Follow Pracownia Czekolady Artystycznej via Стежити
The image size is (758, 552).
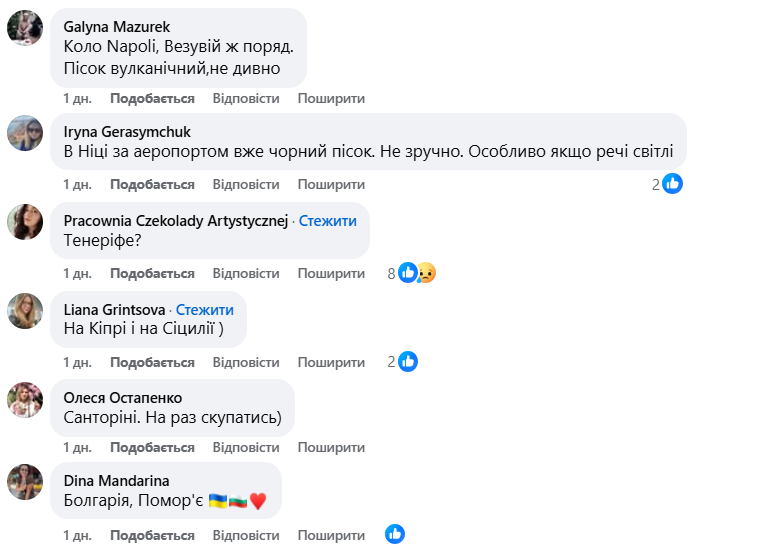(x=327, y=221)
